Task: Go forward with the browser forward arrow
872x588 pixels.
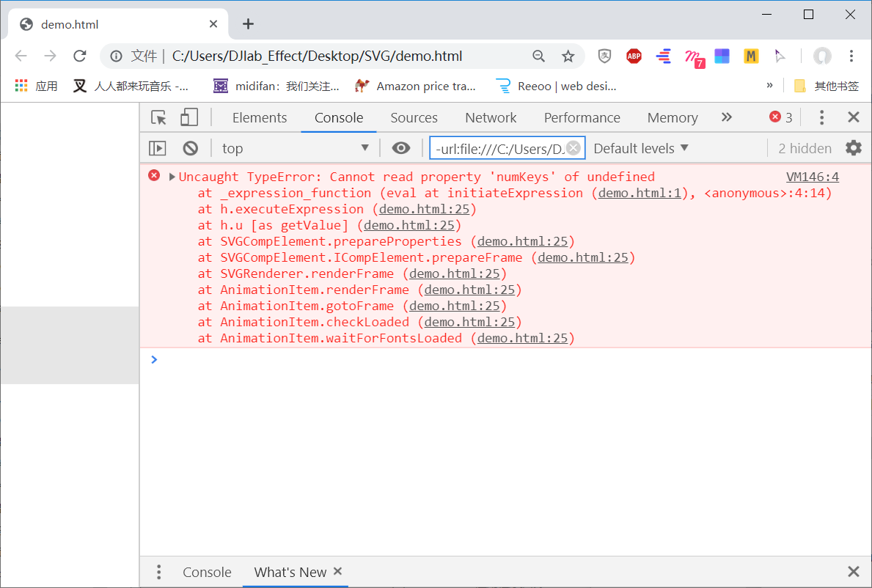Action: coord(50,56)
